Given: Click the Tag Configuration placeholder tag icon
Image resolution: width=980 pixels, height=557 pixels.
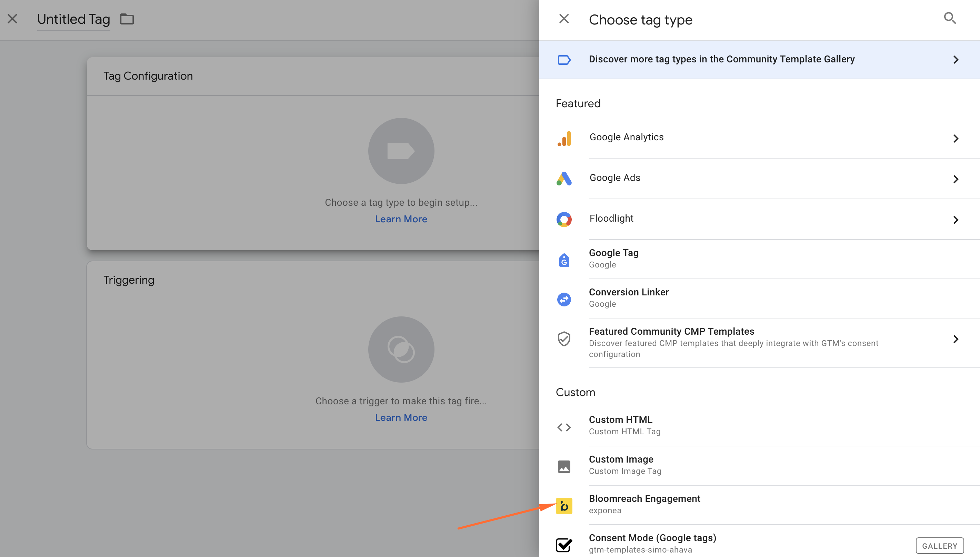Looking at the screenshot, I should click(x=401, y=151).
